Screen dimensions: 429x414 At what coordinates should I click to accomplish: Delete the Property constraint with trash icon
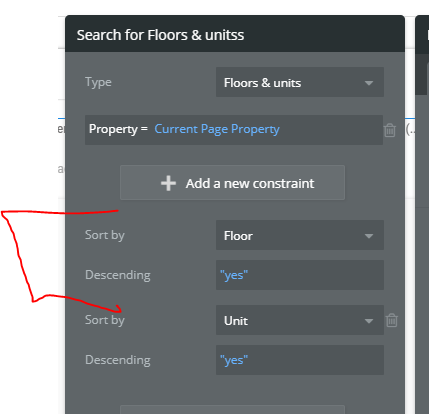[389, 130]
